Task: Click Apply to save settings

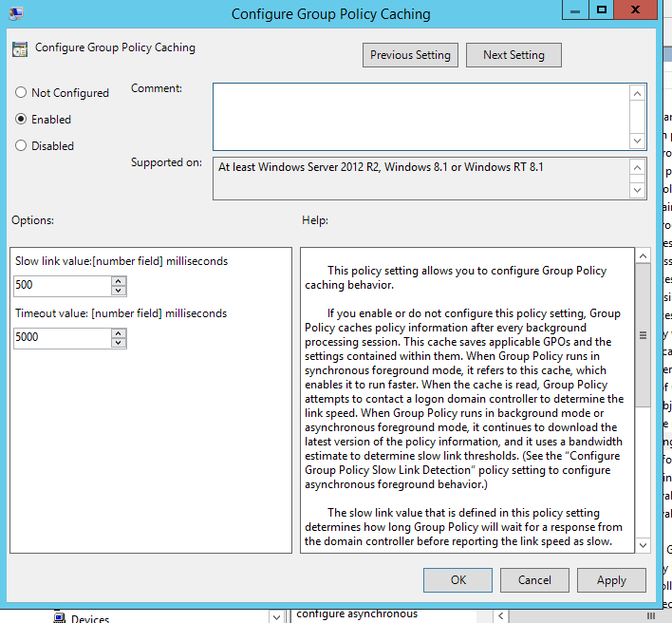Action: pos(611,580)
